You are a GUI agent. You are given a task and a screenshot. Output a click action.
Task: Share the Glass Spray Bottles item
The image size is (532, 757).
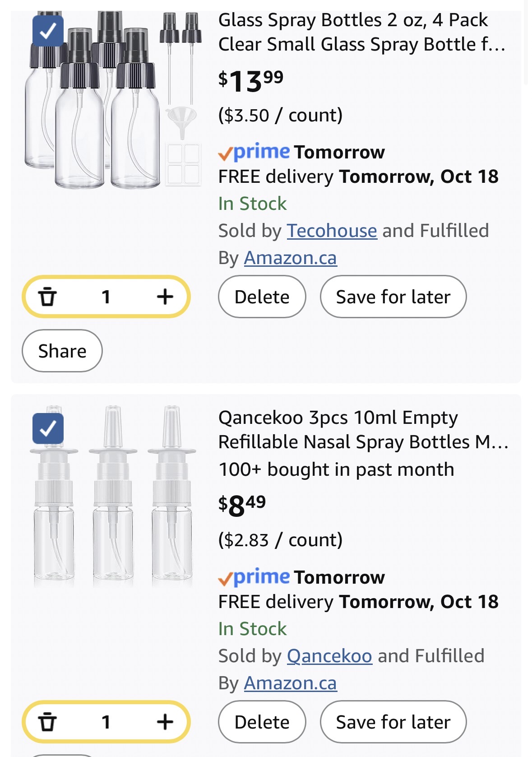pos(62,351)
